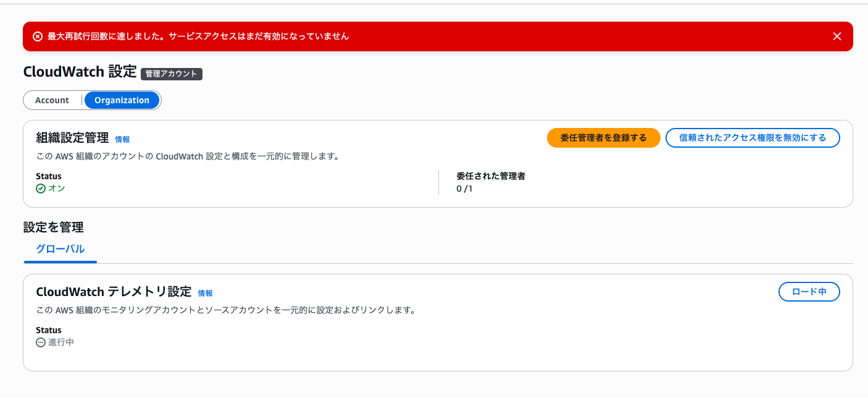Viewport: 868px width, 398px height.
Task: Click the オン status text
Action: 57,188
